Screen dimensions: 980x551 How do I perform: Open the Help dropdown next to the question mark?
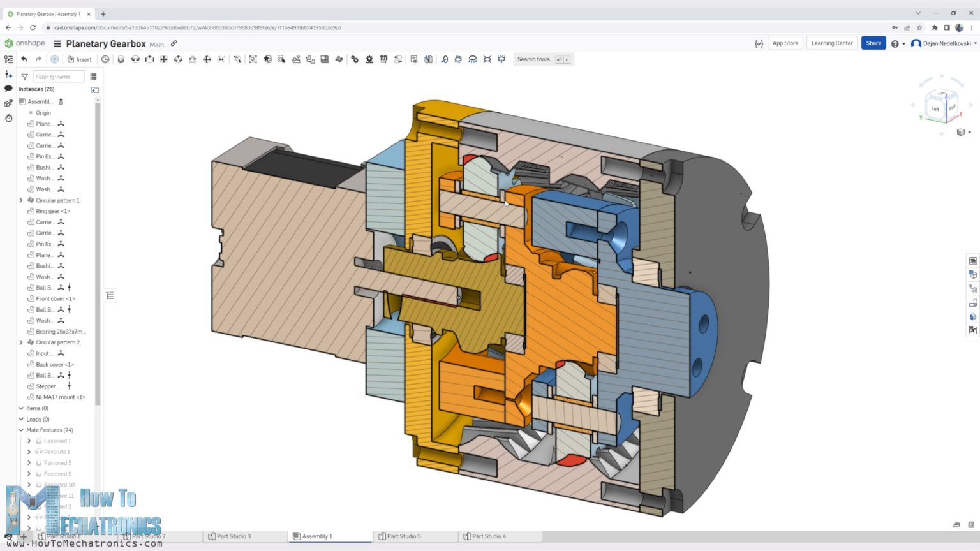(902, 43)
